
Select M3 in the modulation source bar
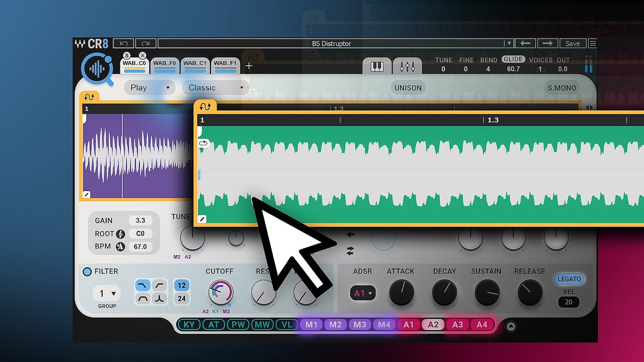click(360, 325)
